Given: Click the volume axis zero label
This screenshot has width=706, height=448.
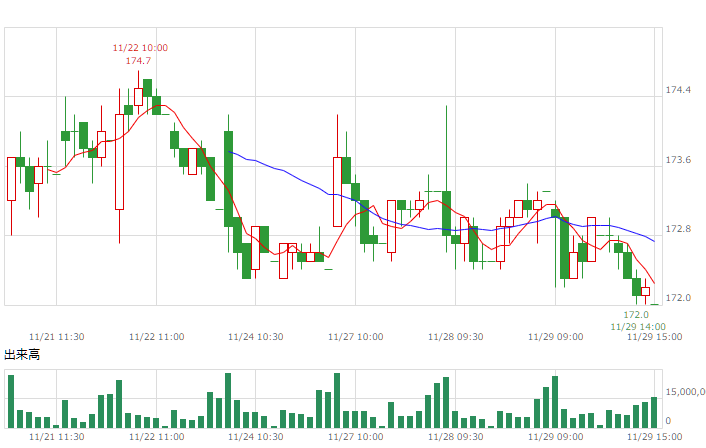Looking at the screenshot, I should [668, 421].
